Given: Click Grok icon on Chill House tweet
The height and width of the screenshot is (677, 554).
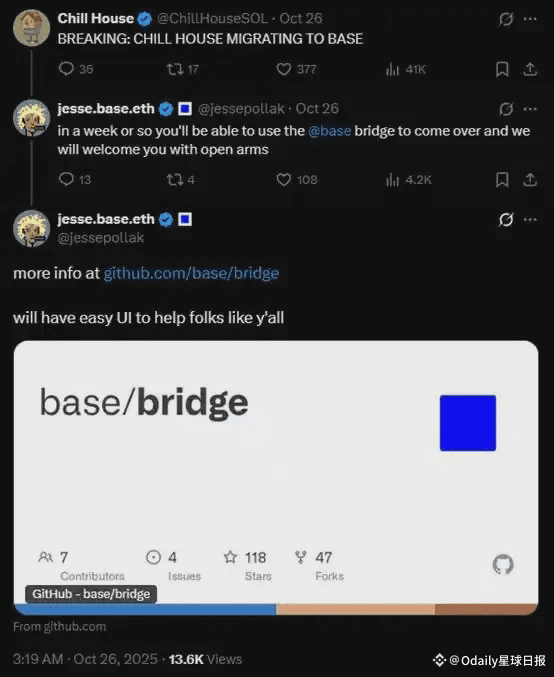Looking at the screenshot, I should click(506, 19).
